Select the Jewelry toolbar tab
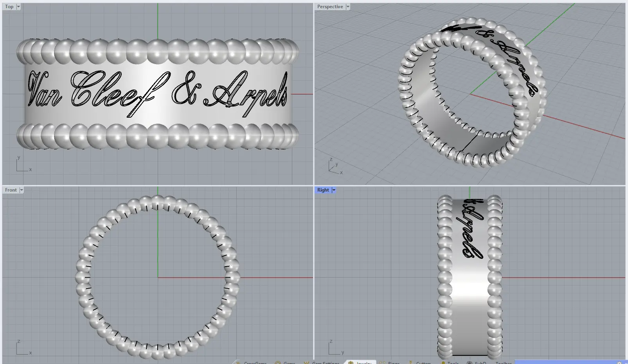Screen dimensions: 628x364 point(363,362)
